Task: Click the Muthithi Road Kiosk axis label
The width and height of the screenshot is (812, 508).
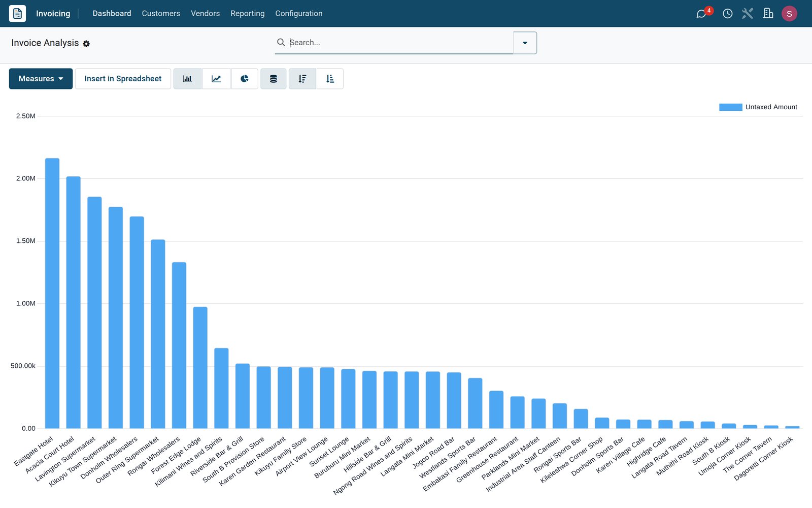Action: click(x=682, y=456)
